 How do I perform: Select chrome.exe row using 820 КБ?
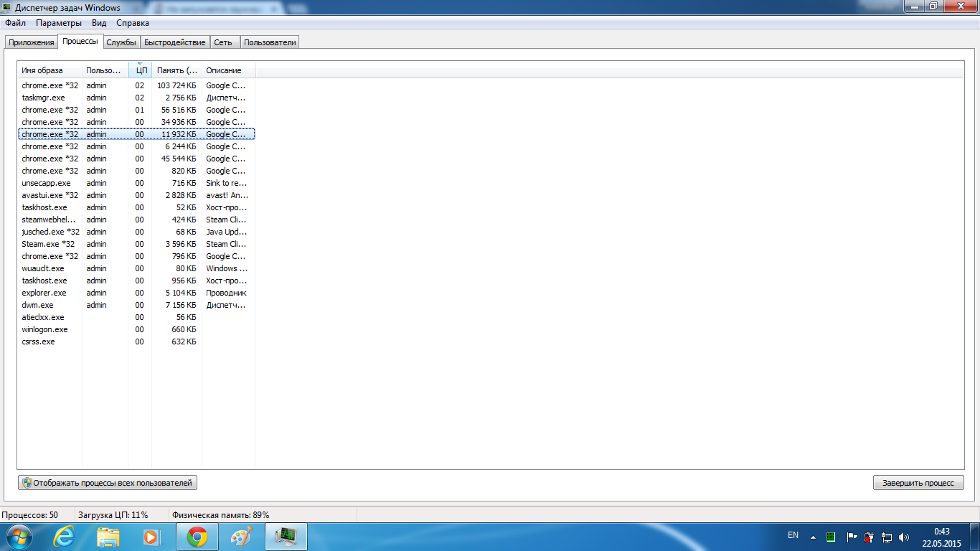click(x=136, y=171)
